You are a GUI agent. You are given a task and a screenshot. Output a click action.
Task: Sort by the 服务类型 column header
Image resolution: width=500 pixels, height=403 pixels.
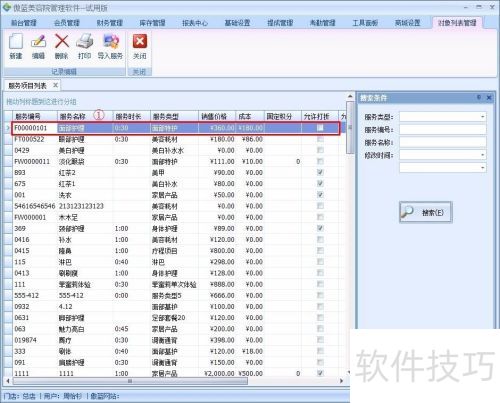174,116
